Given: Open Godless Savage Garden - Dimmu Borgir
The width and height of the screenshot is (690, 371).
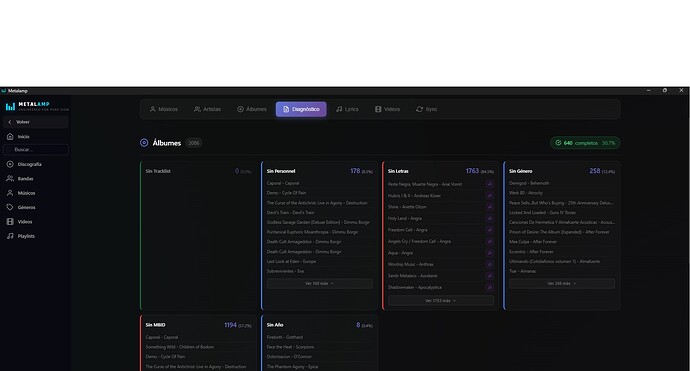Looking at the screenshot, I should point(318,222).
